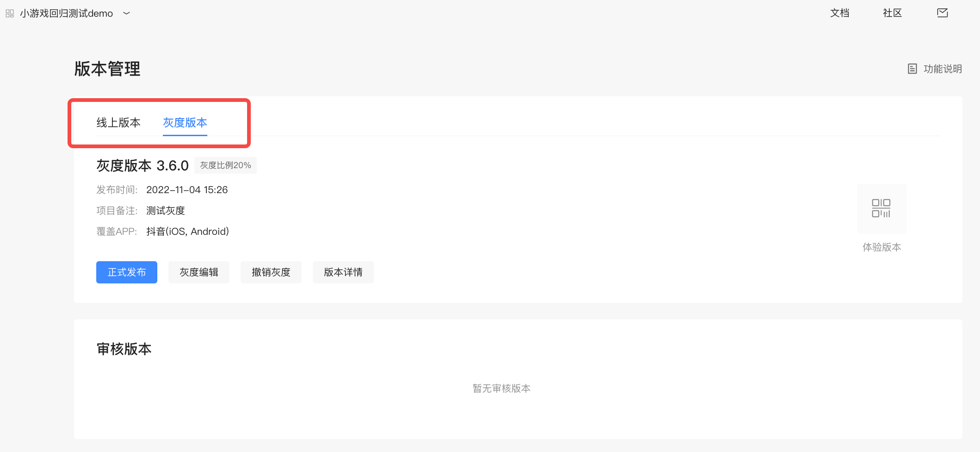980x452 pixels.
Task: Click the 版本管理 page heading
Action: click(x=107, y=69)
